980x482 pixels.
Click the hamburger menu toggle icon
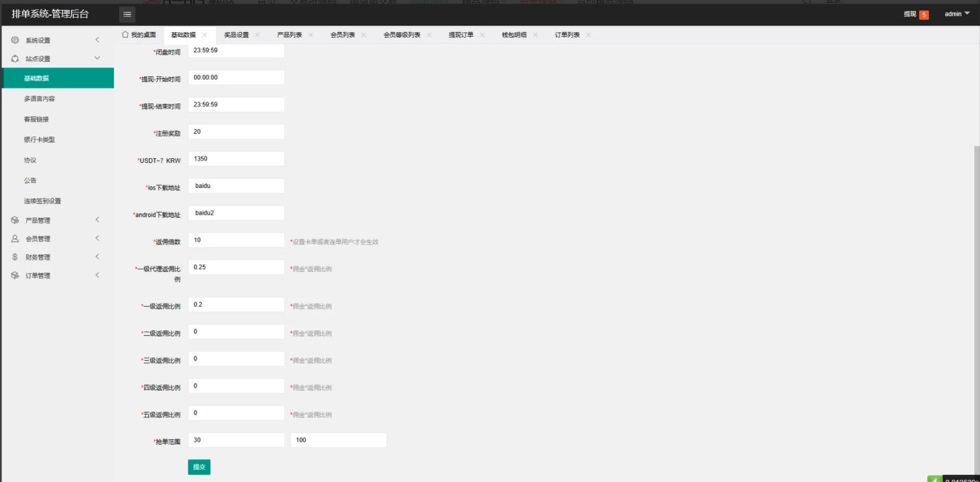(x=127, y=15)
